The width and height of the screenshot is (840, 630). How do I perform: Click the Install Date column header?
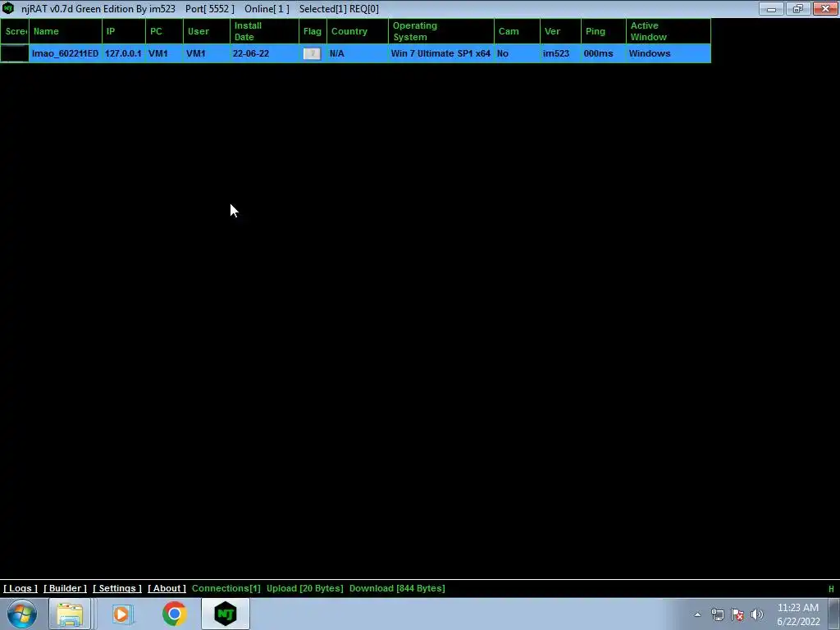tap(265, 31)
